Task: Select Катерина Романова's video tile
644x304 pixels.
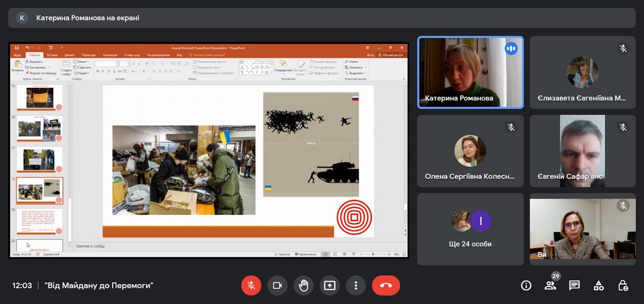Action: [470, 72]
